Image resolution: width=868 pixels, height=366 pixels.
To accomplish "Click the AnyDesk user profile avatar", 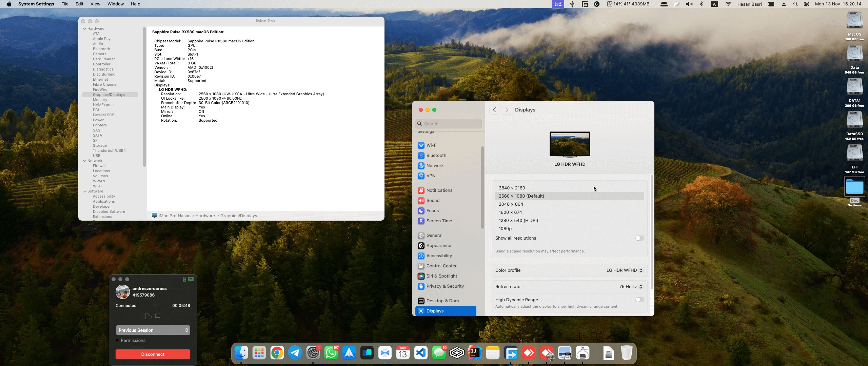I will click(123, 292).
